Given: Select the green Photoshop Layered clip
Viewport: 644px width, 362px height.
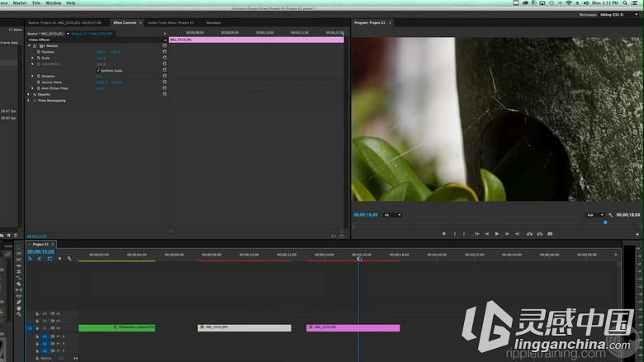Looking at the screenshot, I should click(117, 327).
